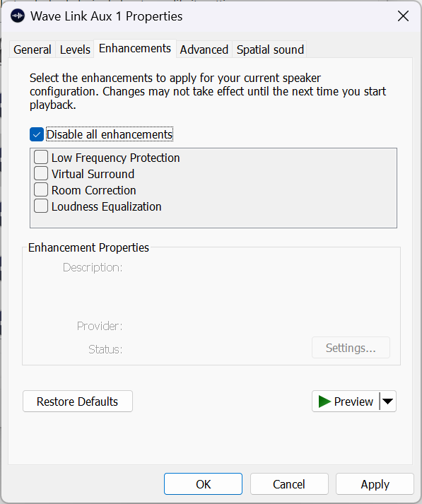This screenshot has height=504, width=422.
Task: Click the Settings... button
Action: click(x=351, y=348)
